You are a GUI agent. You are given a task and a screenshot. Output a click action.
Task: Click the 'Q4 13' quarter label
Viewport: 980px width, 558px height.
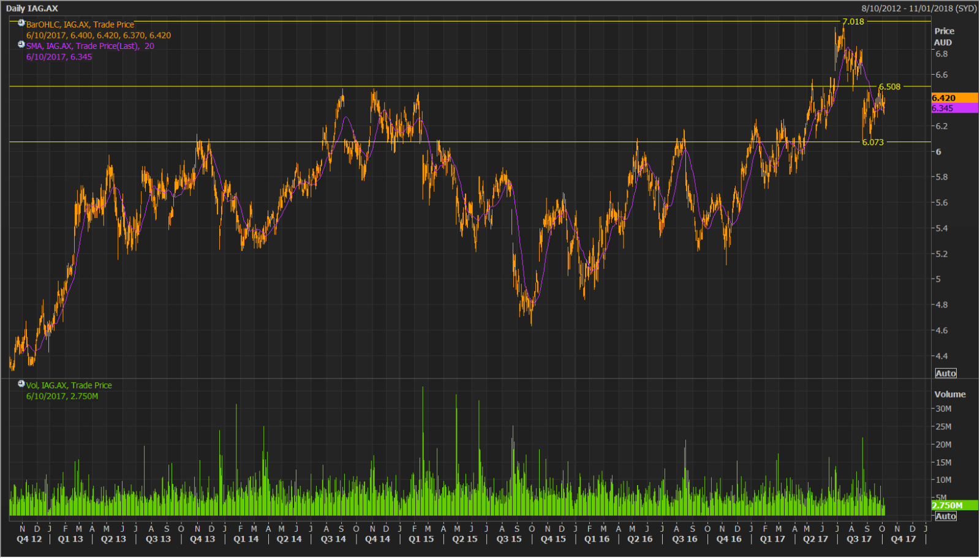[x=202, y=540]
